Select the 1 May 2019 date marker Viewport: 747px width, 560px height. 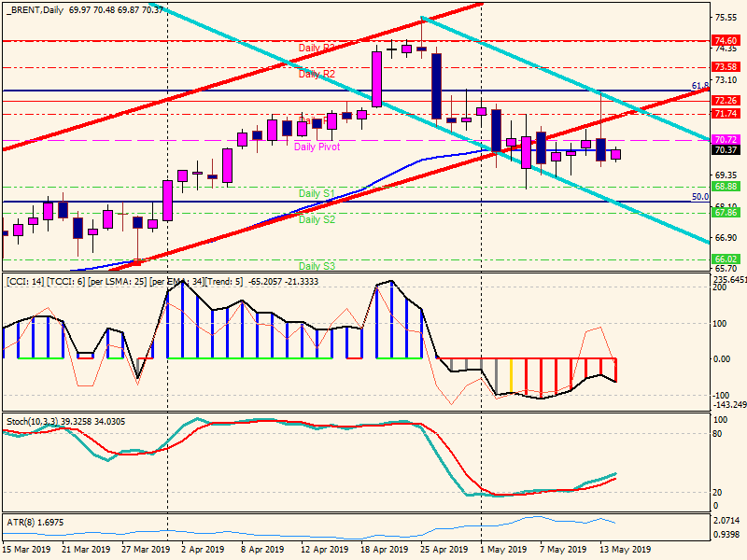point(501,550)
